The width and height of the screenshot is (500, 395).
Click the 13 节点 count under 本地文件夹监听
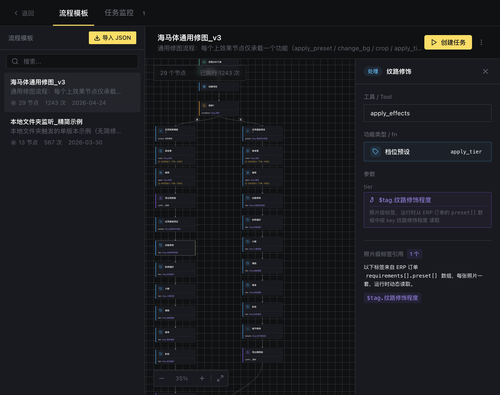click(24, 143)
